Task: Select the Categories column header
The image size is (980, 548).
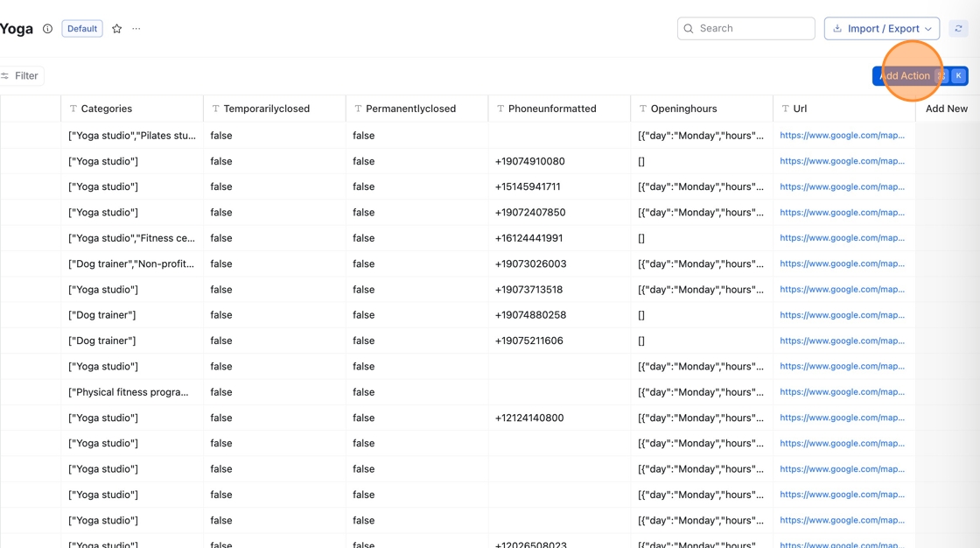Action: click(x=132, y=109)
